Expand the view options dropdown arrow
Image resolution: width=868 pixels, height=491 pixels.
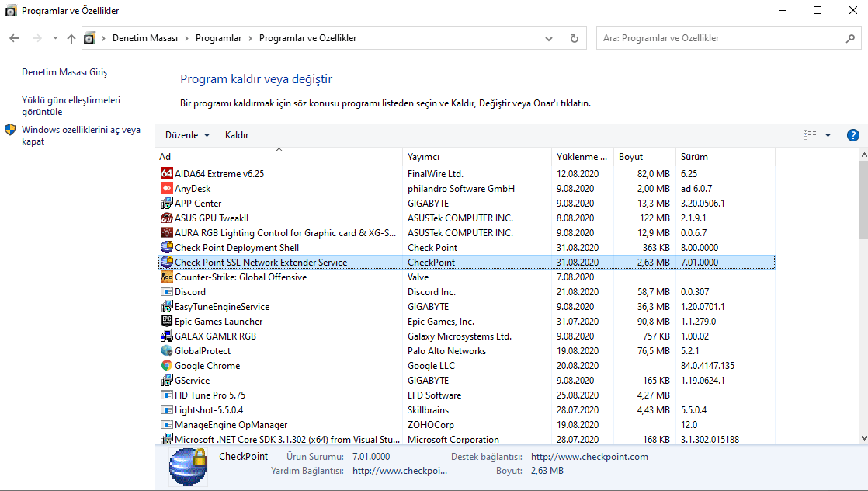(828, 135)
